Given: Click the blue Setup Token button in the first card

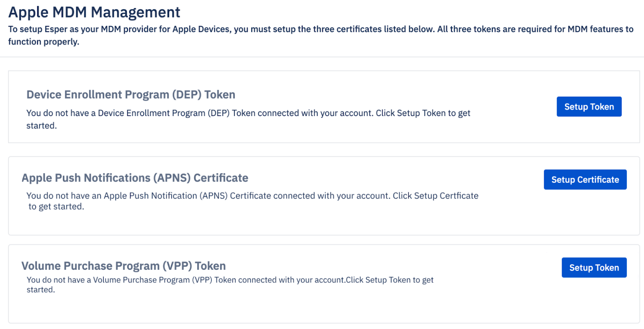Looking at the screenshot, I should 589,107.
